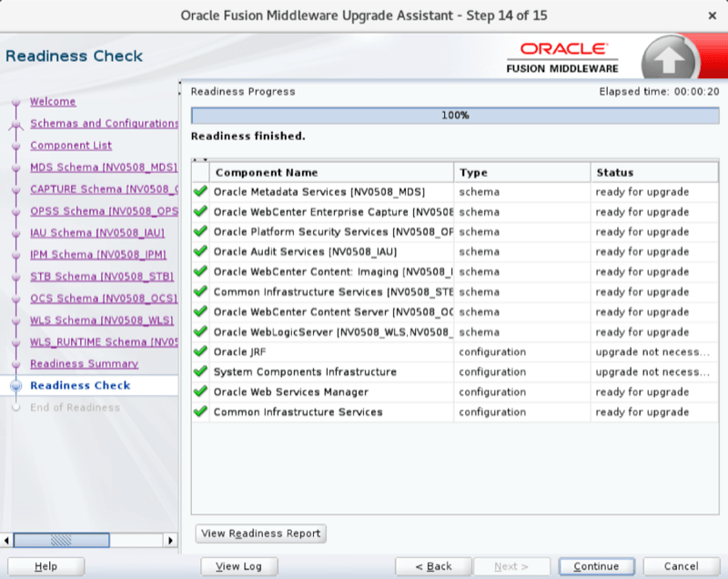728x579 pixels.
Task: Click checkmark next to Oracle WebLogicServer row
Action: point(200,331)
